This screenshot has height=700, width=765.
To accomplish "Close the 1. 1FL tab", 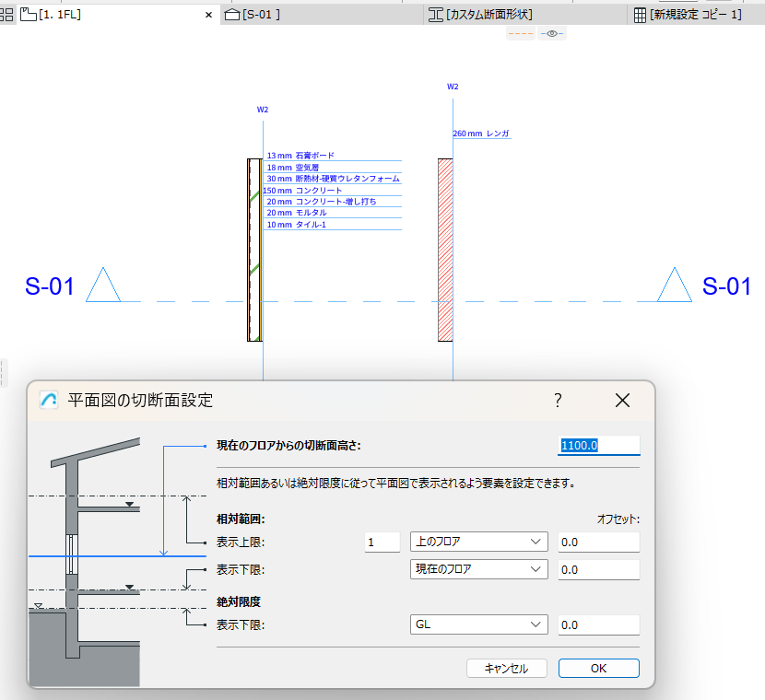I will 209,15.
